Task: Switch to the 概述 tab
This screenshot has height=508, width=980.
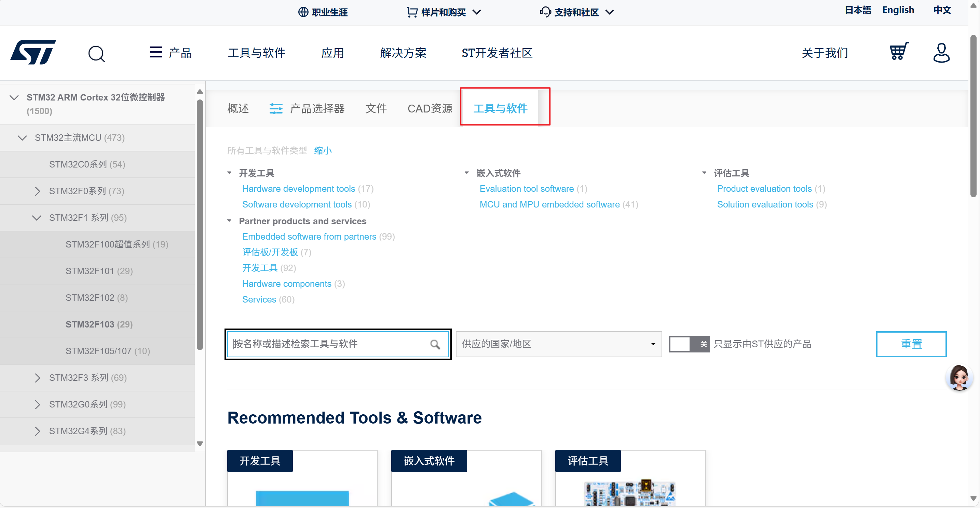Action: point(238,108)
